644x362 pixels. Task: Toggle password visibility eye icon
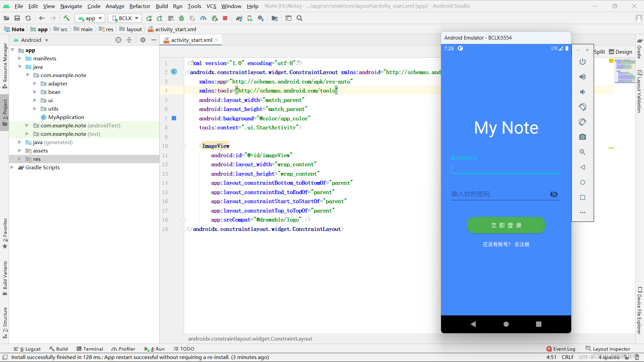(x=554, y=194)
